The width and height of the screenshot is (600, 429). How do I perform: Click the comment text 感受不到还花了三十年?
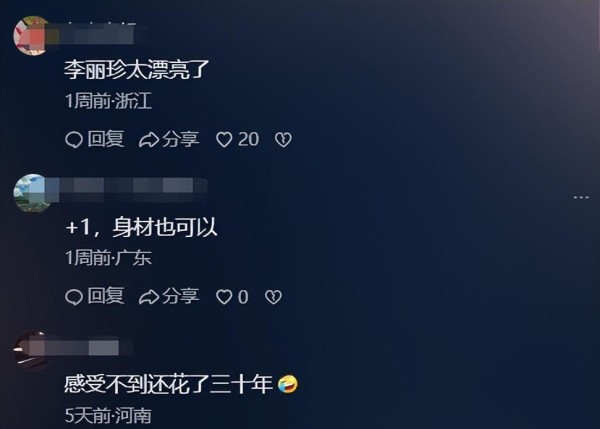168,384
